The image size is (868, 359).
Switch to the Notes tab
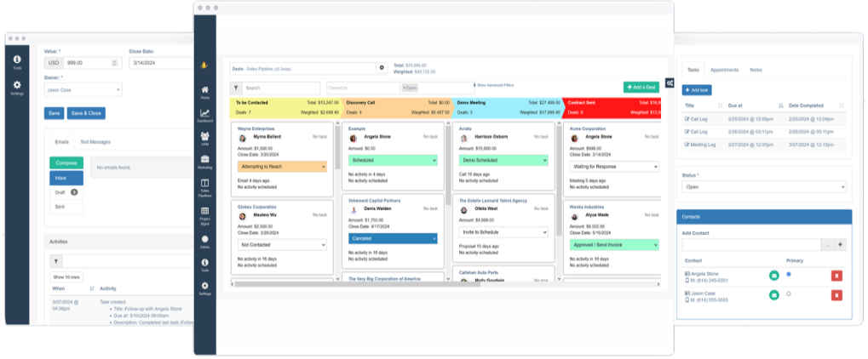(756, 71)
